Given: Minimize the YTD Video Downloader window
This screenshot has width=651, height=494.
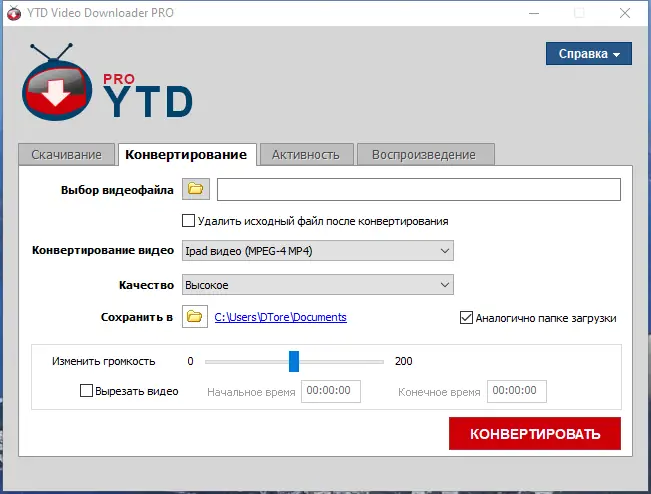Looking at the screenshot, I should coord(534,13).
